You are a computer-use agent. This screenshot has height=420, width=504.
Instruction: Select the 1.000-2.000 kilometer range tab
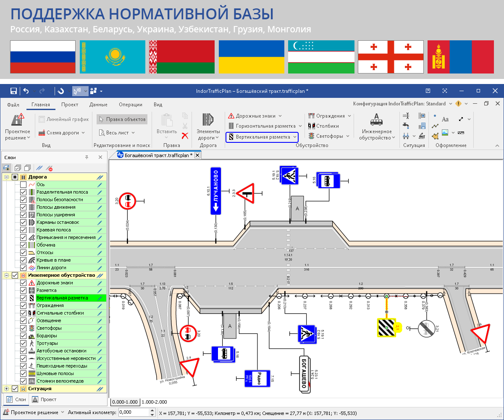pyautogui.click(x=154, y=402)
